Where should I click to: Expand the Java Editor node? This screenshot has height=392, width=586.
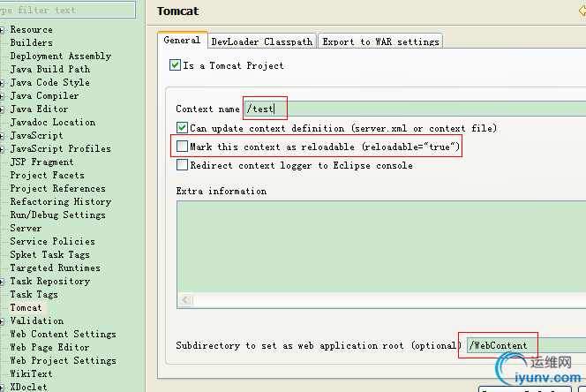click(x=2, y=109)
